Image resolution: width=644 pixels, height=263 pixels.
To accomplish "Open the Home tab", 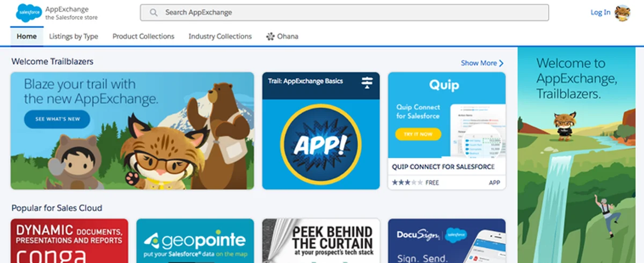I will tap(26, 36).
